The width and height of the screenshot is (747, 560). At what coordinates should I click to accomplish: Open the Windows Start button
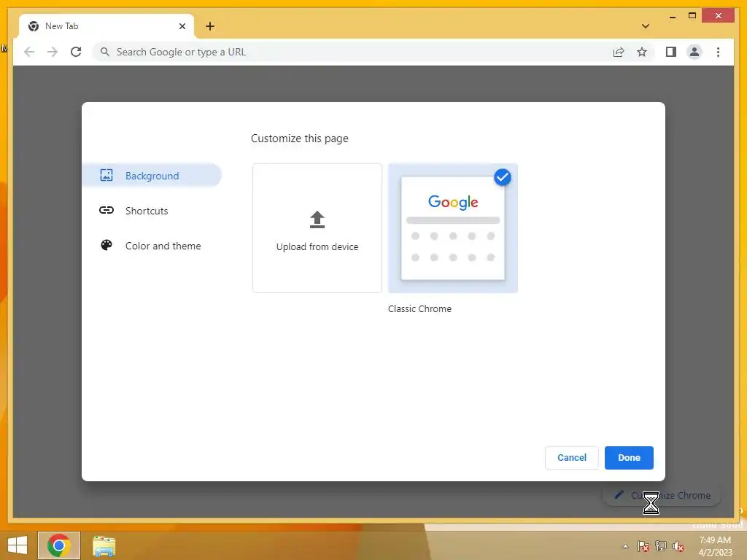[x=18, y=545]
